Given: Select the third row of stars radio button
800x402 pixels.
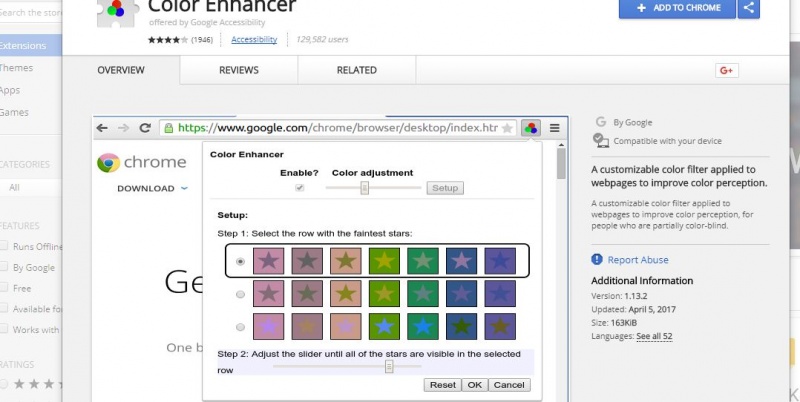Looking at the screenshot, I should click(240, 327).
